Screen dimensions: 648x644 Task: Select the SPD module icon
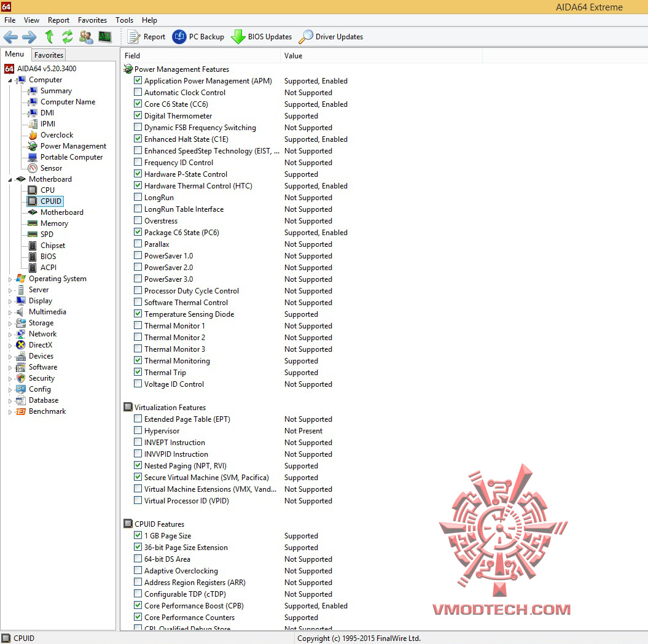coord(33,235)
